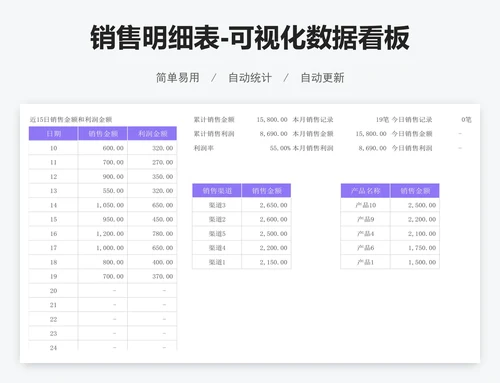This screenshot has width=500, height=383.
Task: Select the 日期 column header
Action: 53,134
